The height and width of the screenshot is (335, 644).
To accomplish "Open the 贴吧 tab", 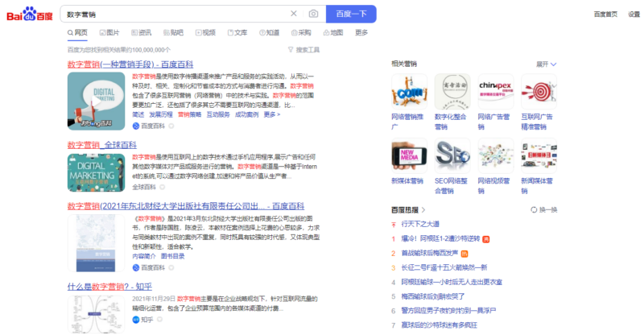I will click(x=173, y=32).
